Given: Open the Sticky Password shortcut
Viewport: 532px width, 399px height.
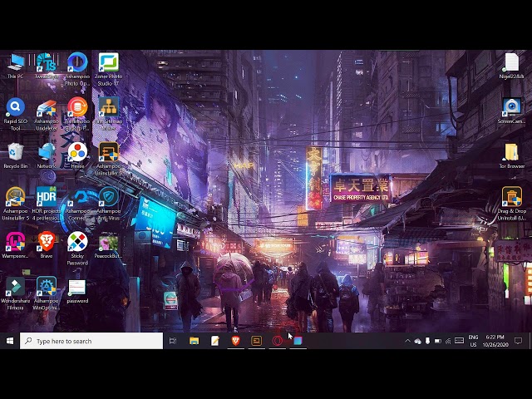Looking at the screenshot, I should click(x=77, y=243).
